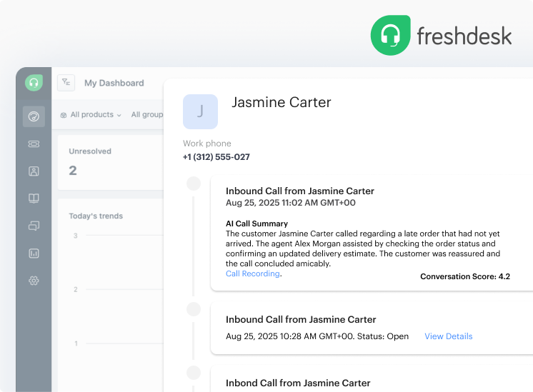Click the My Dashboard title
The width and height of the screenshot is (533, 392).
(x=114, y=83)
